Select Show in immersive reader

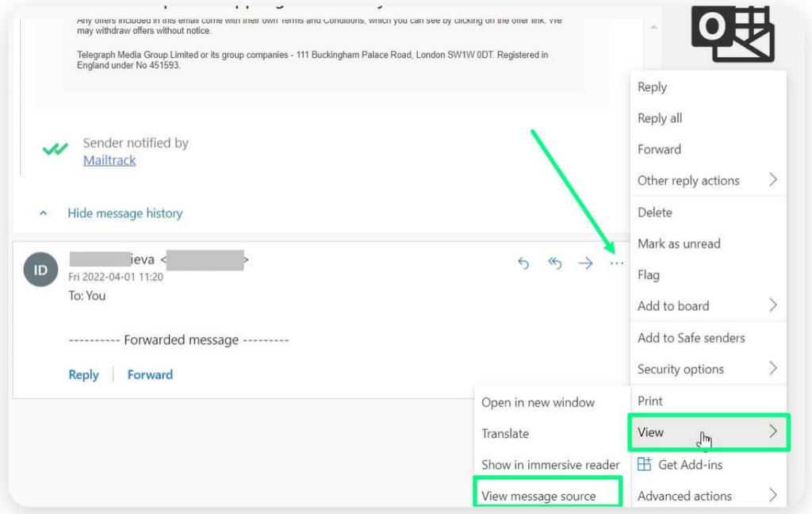pyautogui.click(x=550, y=465)
